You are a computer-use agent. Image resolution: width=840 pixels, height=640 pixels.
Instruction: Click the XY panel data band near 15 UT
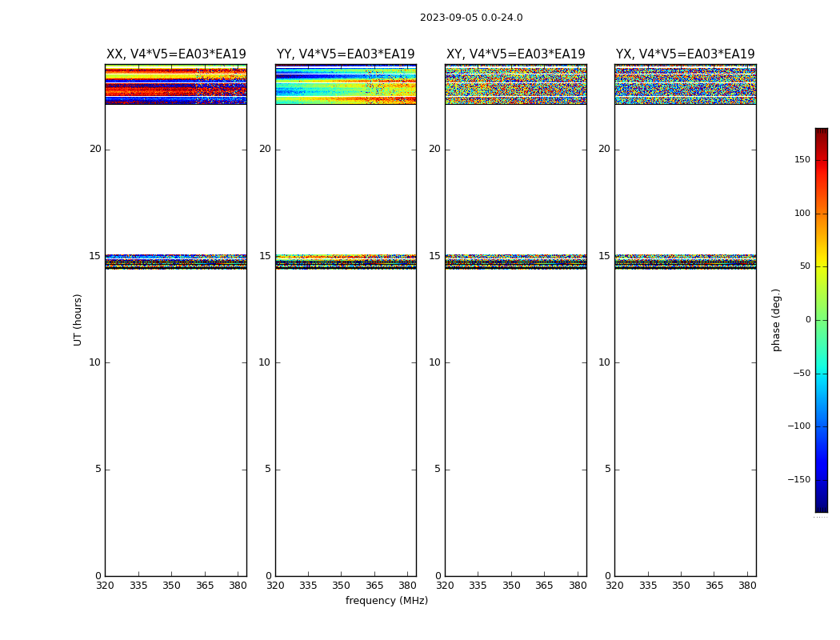tap(516, 262)
